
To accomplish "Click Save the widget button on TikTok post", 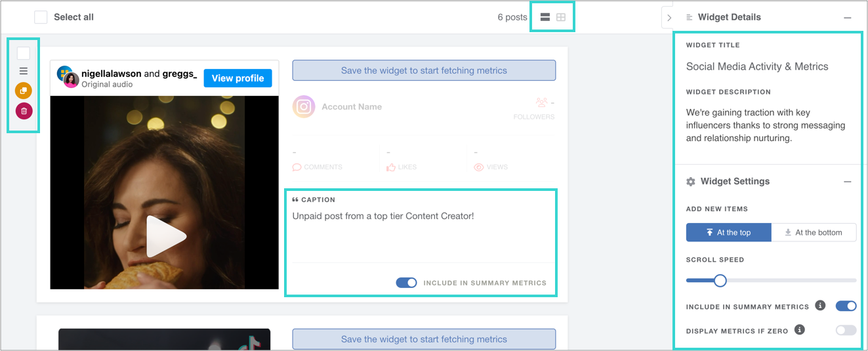I will point(424,339).
